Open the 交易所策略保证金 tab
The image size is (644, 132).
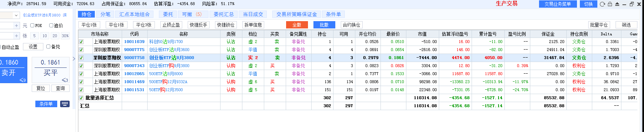click(297, 14)
